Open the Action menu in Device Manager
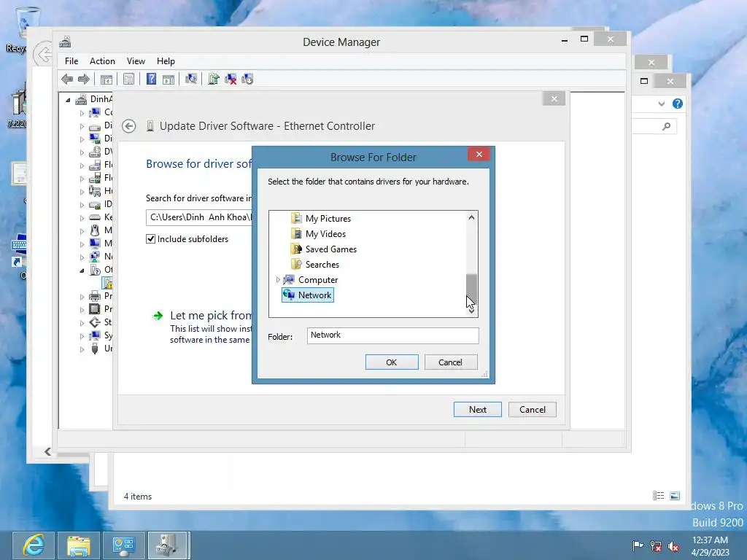The image size is (747, 560). pyautogui.click(x=102, y=61)
